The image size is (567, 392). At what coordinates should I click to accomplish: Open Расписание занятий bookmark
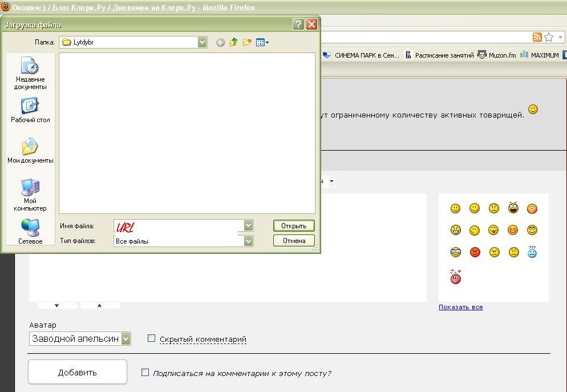click(439, 55)
